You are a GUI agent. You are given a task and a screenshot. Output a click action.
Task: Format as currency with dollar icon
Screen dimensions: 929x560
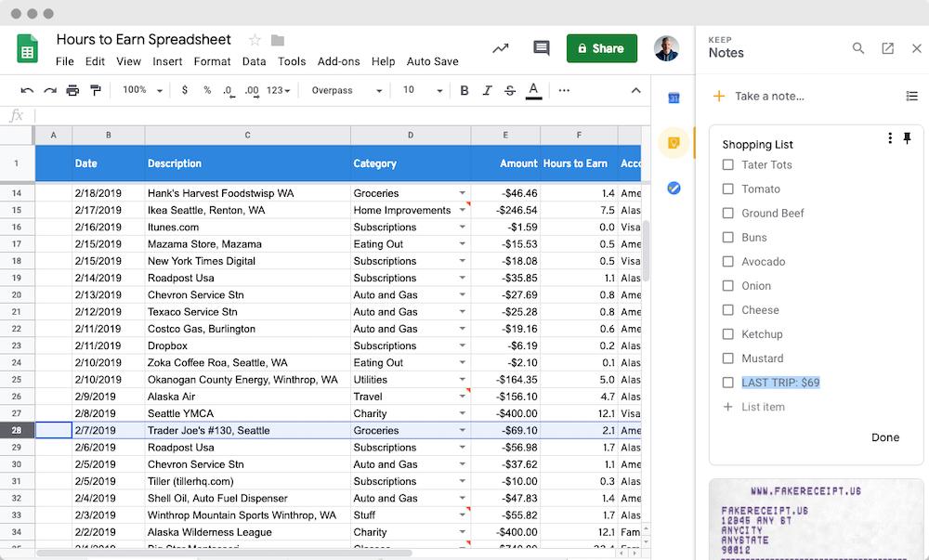click(185, 90)
